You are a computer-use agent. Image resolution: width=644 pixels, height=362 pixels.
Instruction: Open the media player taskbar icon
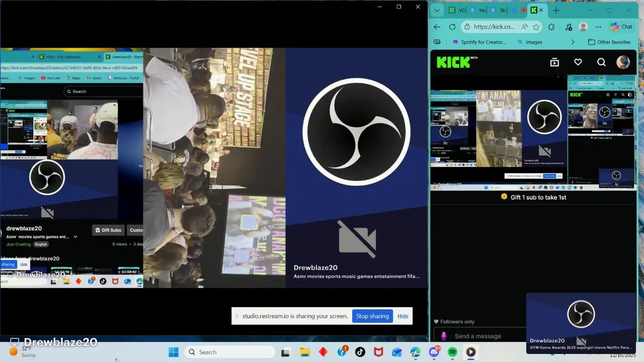[471, 352]
